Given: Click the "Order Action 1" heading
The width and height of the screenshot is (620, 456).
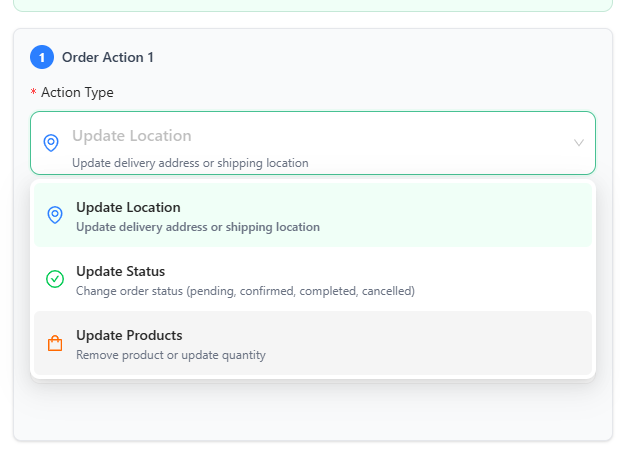Looking at the screenshot, I should 108,57.
